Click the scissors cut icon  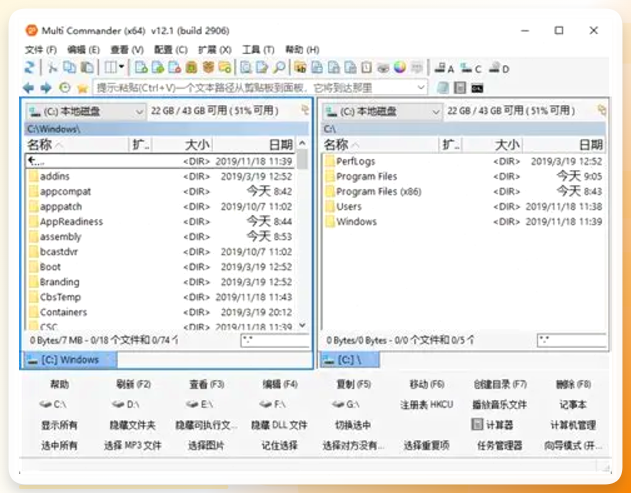[x=52, y=67]
